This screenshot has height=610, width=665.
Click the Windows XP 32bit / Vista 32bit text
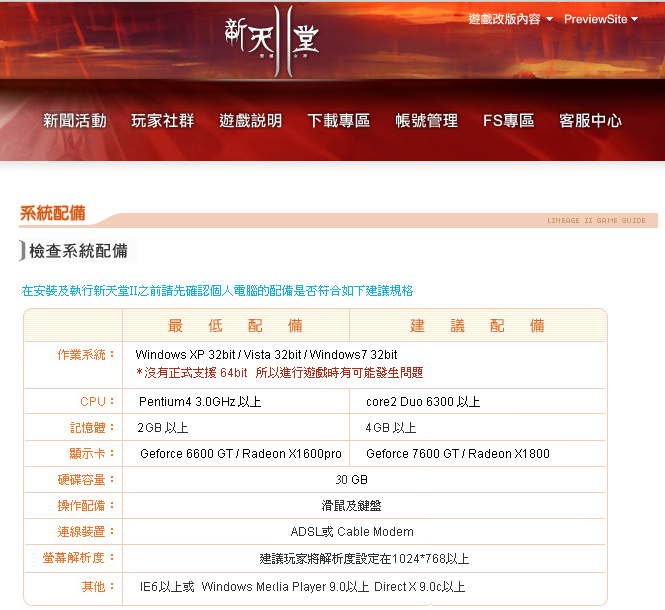click(266, 355)
